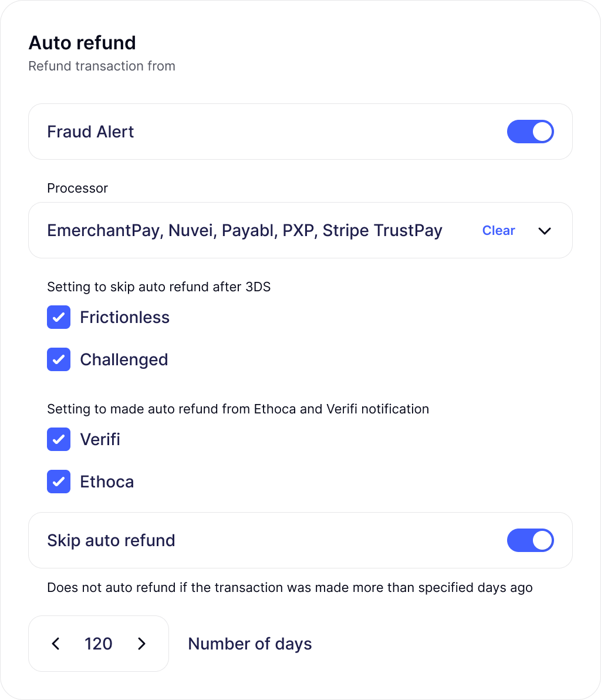The height and width of the screenshot is (700, 601).
Task: Uncheck the Frictionless checkbox
Action: [x=59, y=317]
